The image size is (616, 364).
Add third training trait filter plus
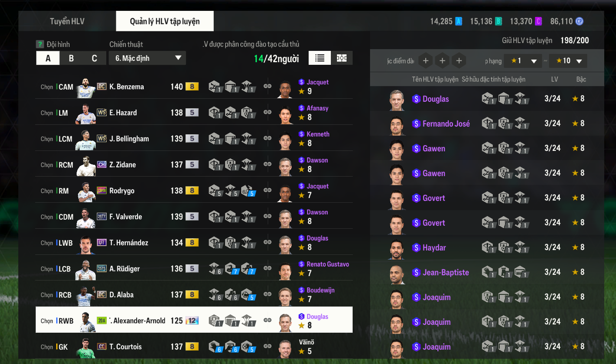point(459,61)
